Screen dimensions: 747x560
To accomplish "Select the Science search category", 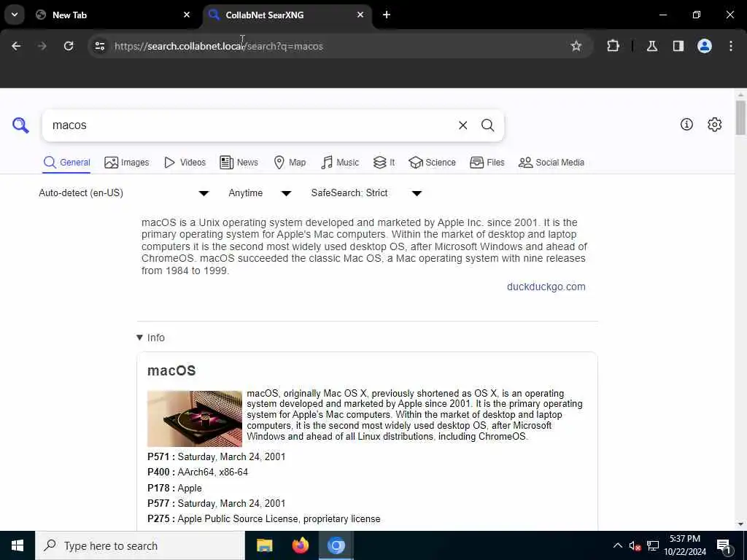I will pyautogui.click(x=432, y=163).
